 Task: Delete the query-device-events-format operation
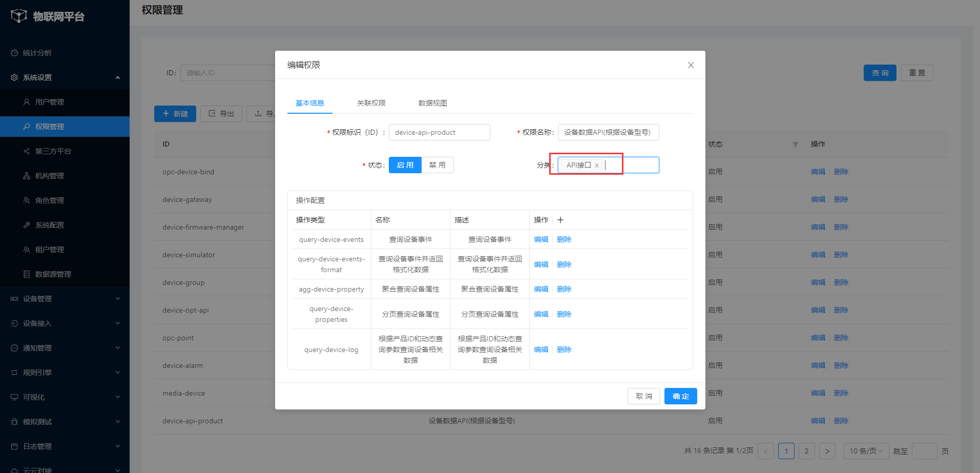[564, 264]
